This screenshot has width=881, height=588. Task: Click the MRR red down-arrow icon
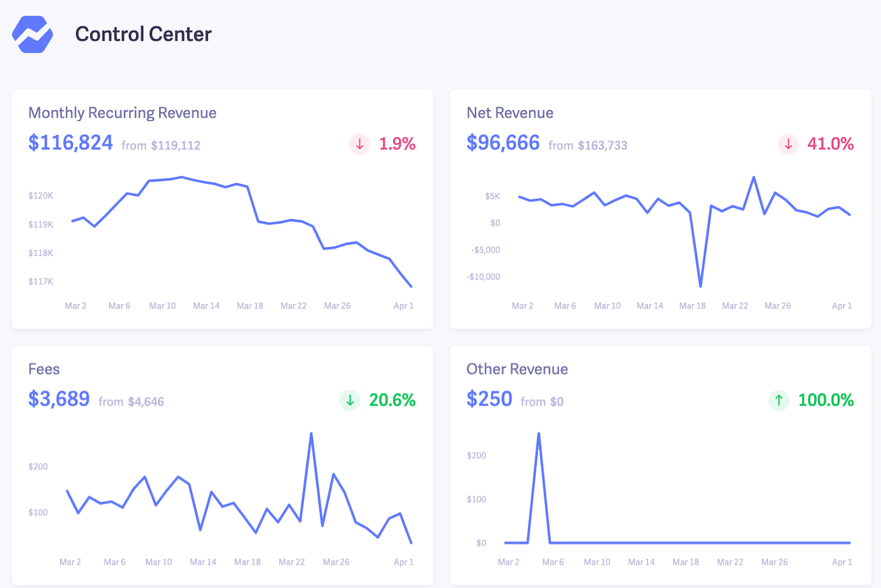[360, 144]
